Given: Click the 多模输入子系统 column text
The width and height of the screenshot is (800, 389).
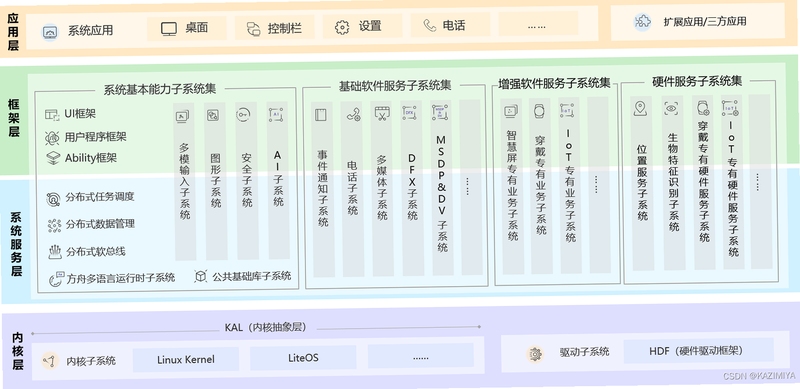Looking at the screenshot, I should tap(184, 181).
